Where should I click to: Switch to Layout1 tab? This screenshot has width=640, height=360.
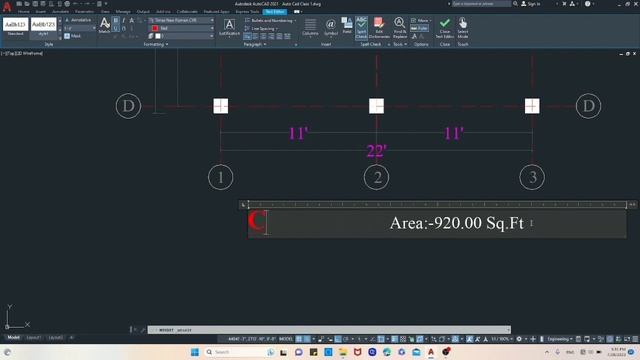[x=33, y=338]
